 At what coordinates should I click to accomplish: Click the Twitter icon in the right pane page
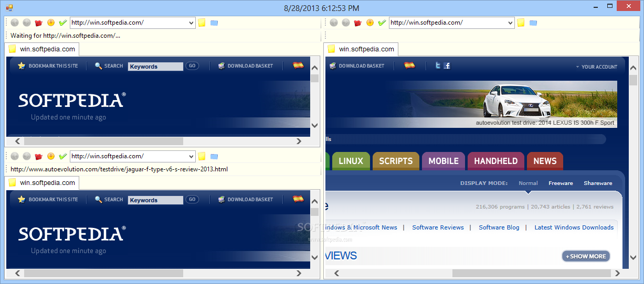pyautogui.click(x=438, y=65)
